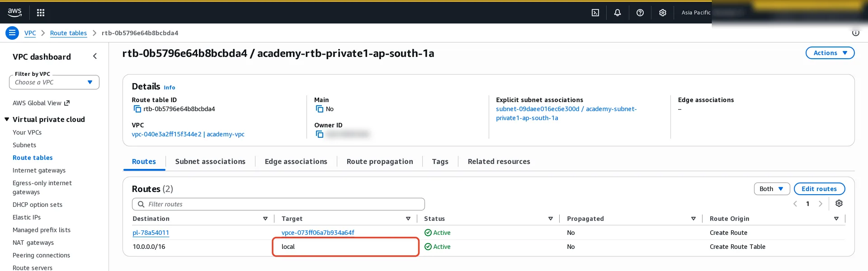The height and width of the screenshot is (271, 868).
Task: Open Route tables in sidebar
Action: tap(33, 158)
